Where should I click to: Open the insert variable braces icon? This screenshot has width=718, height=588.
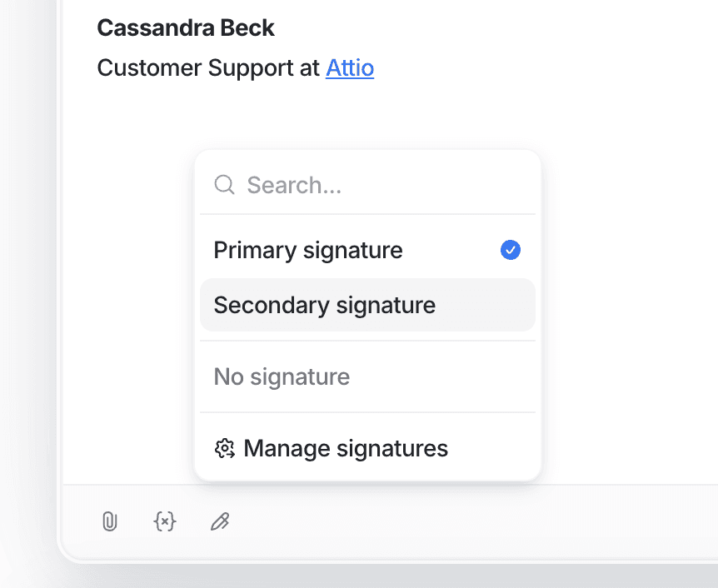coord(165,522)
